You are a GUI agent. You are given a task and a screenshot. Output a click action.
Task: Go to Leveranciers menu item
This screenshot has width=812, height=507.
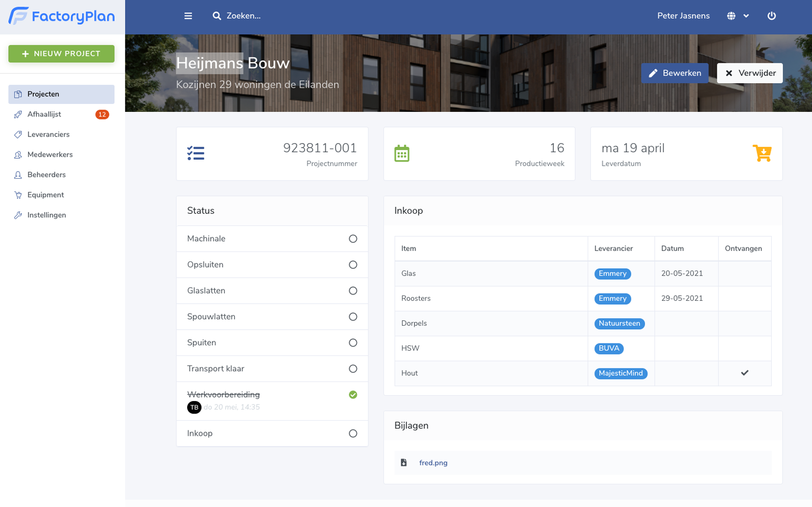tap(48, 135)
